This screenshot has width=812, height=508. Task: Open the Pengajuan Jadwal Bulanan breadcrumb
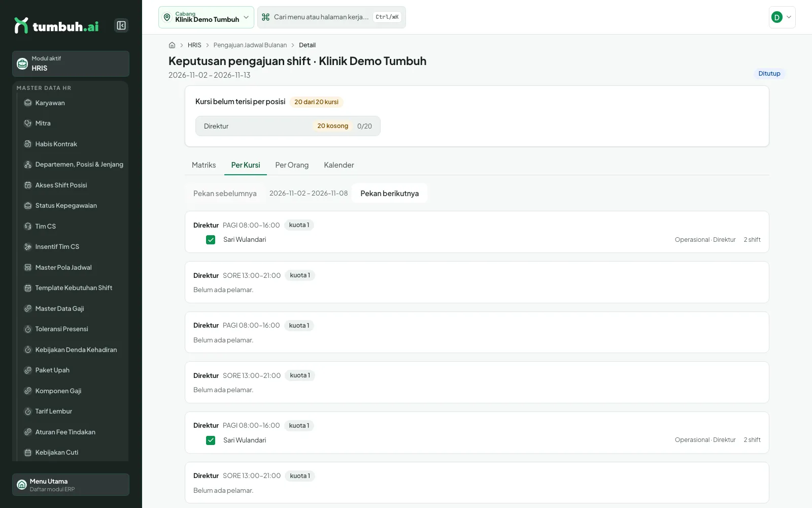250,45
